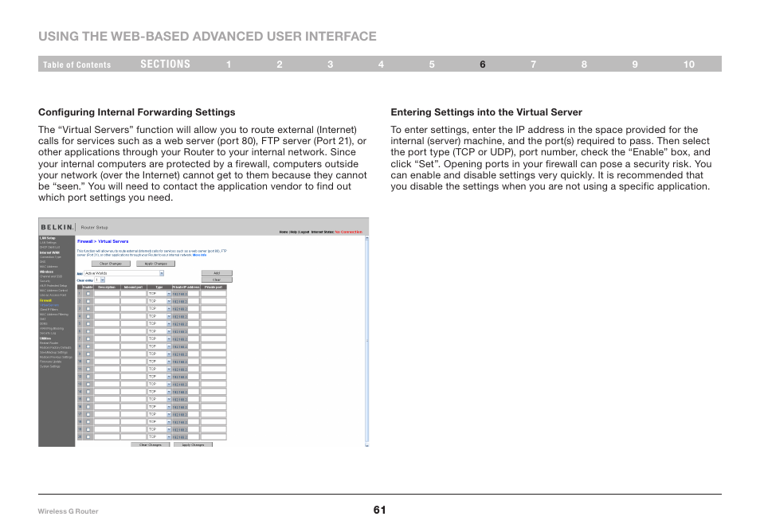
Task: Open Firmware Update in sidebar
Action: pyautogui.click(x=51, y=362)
